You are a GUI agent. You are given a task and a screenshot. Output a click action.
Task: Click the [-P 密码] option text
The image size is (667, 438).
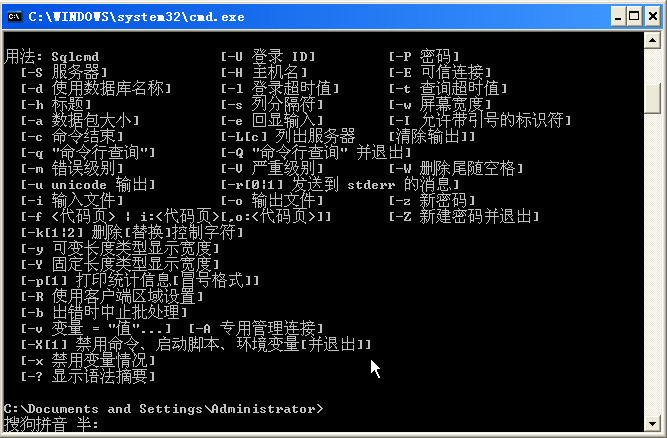click(x=424, y=56)
